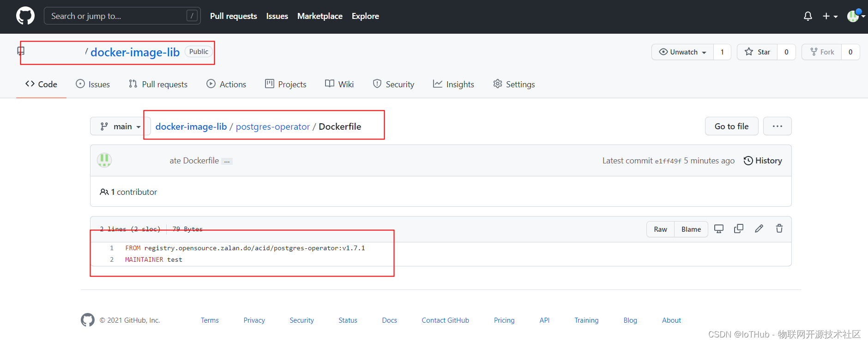Click the Go to file button
The width and height of the screenshot is (868, 343).
[x=731, y=126]
